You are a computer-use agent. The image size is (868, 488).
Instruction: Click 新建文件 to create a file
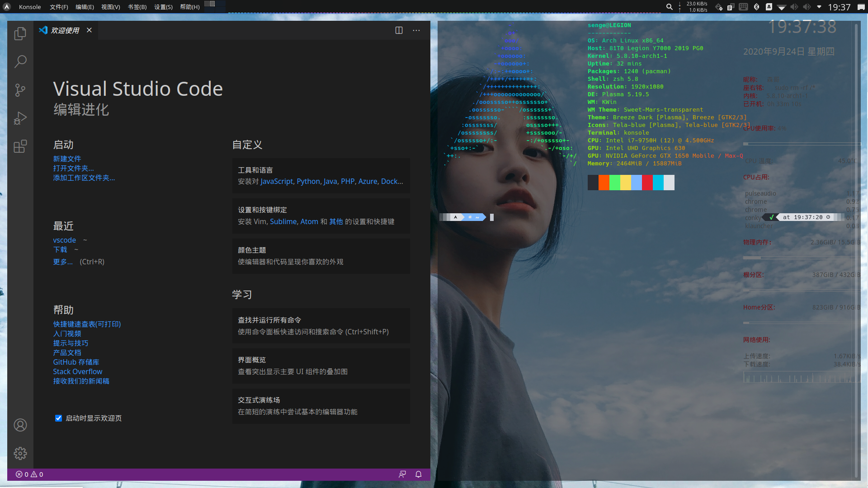click(67, 159)
